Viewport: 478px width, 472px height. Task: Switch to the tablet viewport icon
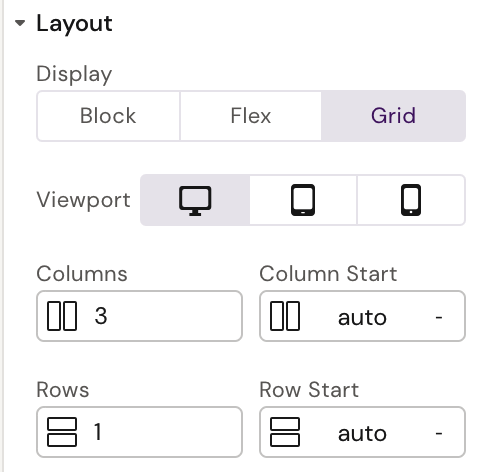[303, 200]
